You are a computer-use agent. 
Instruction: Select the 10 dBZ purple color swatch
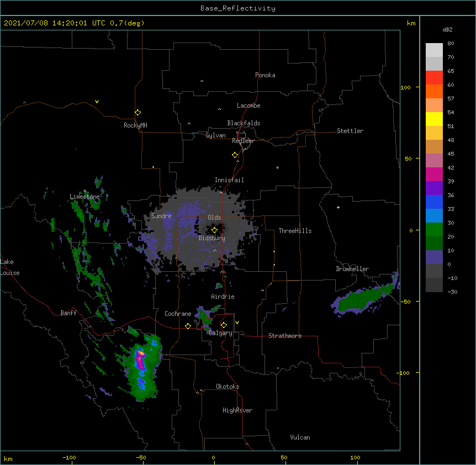pos(434,257)
